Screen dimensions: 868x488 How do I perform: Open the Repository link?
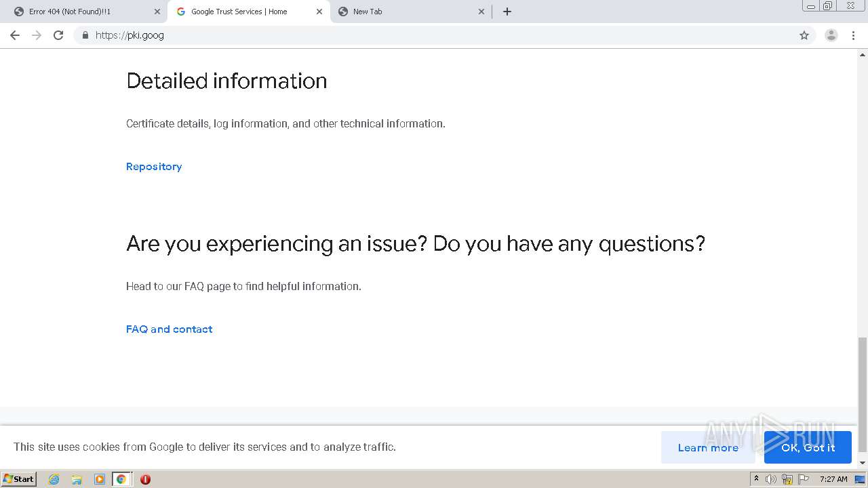click(x=154, y=167)
